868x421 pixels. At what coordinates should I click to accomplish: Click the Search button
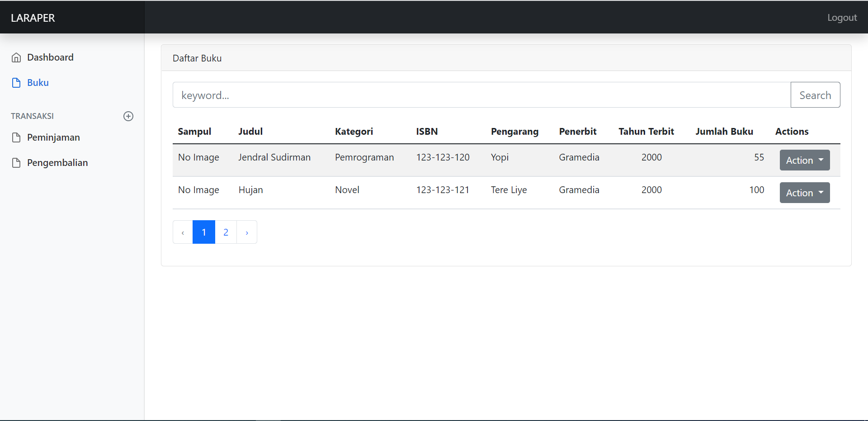pos(815,95)
